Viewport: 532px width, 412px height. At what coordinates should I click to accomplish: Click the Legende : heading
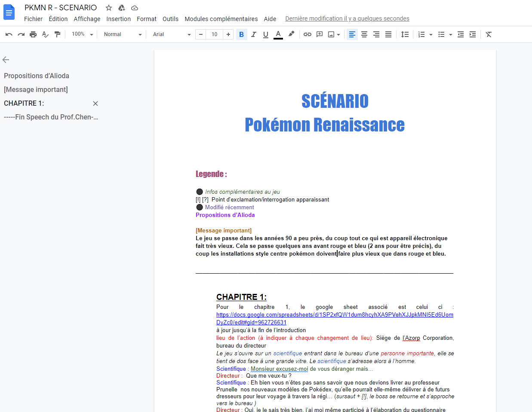point(211,174)
